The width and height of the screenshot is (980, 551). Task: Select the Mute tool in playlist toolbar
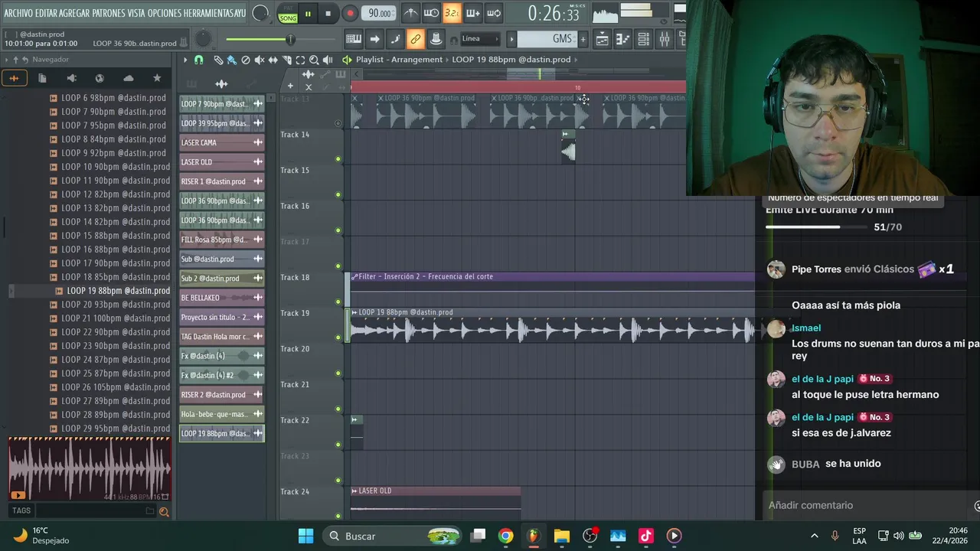[260, 60]
